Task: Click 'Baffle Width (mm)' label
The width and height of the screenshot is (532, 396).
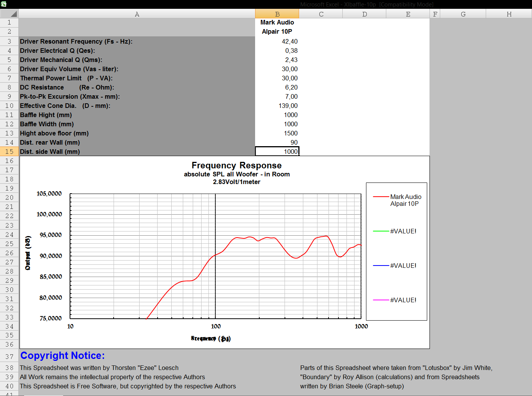Action: coord(47,124)
